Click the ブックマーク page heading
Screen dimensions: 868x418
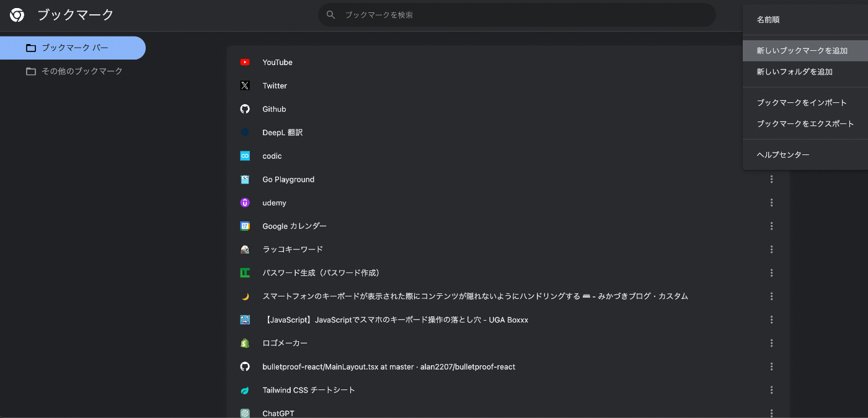[76, 15]
